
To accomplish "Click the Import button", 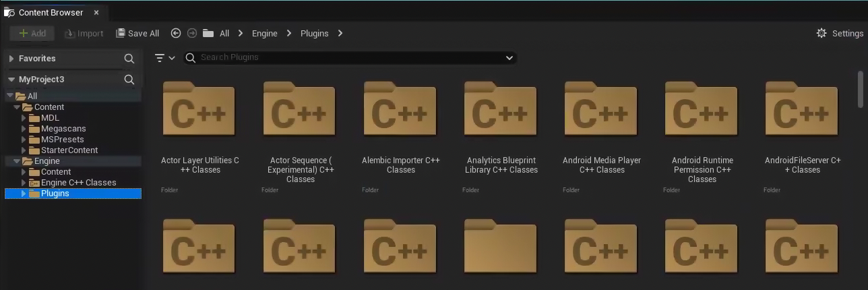I will pos(84,33).
